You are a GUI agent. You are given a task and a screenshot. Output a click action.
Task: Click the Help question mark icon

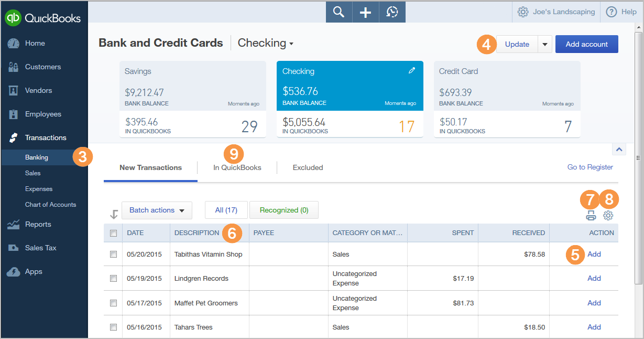tap(611, 12)
